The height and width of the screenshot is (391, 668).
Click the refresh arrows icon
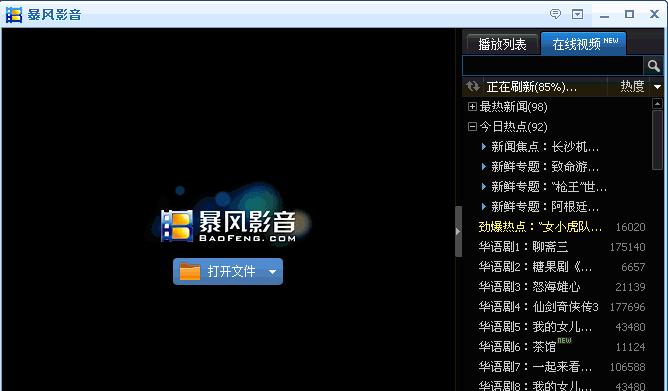pyautogui.click(x=473, y=86)
